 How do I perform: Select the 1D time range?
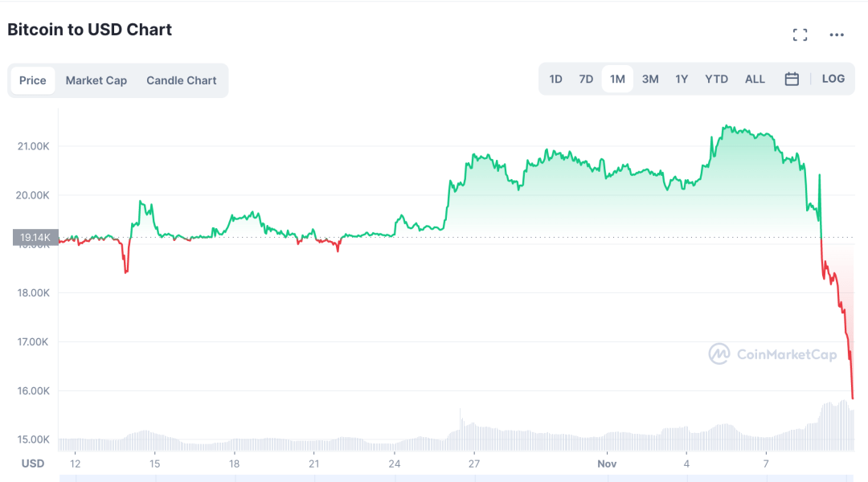[x=555, y=79]
